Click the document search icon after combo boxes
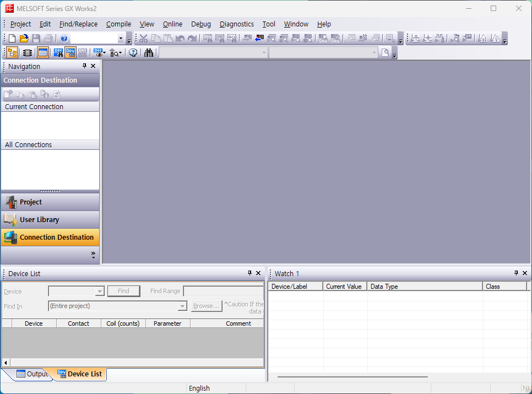532x394 pixels. 385,52
